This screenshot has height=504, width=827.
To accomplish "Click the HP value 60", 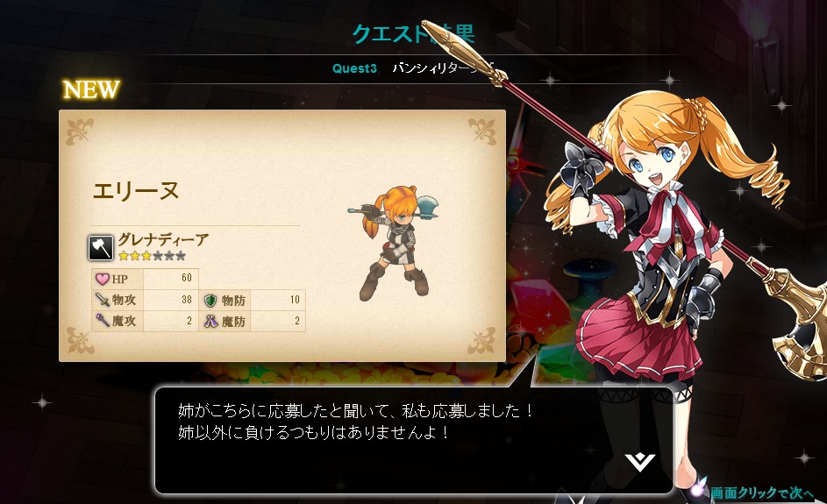I will (x=186, y=278).
